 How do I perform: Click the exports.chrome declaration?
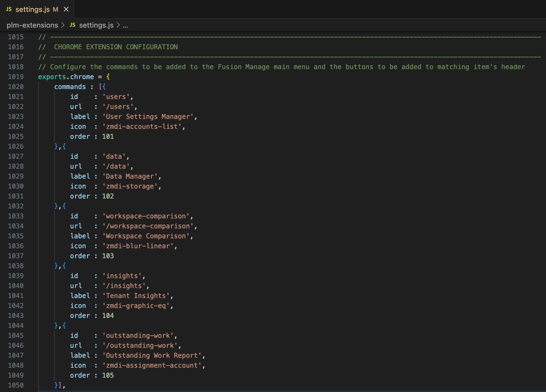point(66,77)
